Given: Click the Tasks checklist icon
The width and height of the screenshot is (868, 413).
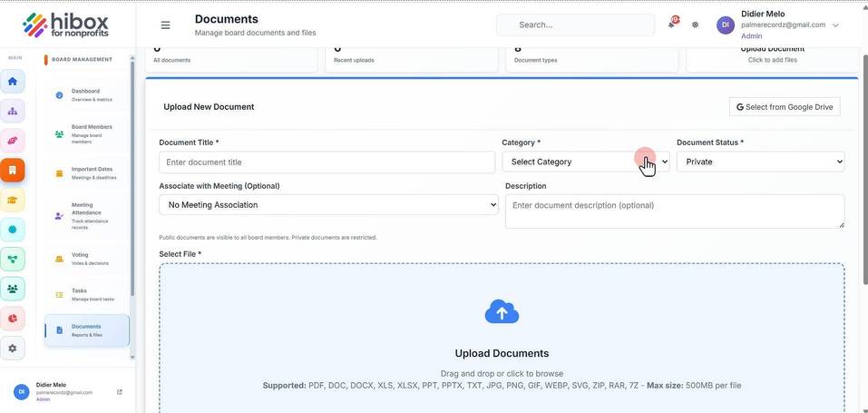Looking at the screenshot, I should 59,295.
